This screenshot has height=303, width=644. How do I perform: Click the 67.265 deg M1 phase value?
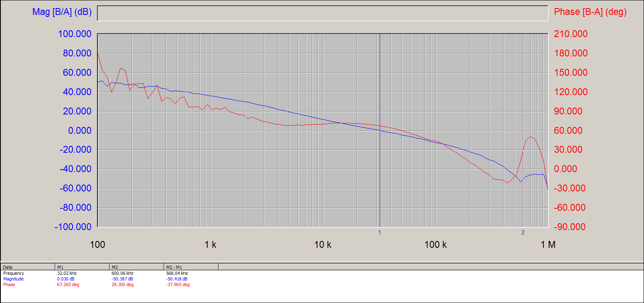pyautogui.click(x=68, y=284)
